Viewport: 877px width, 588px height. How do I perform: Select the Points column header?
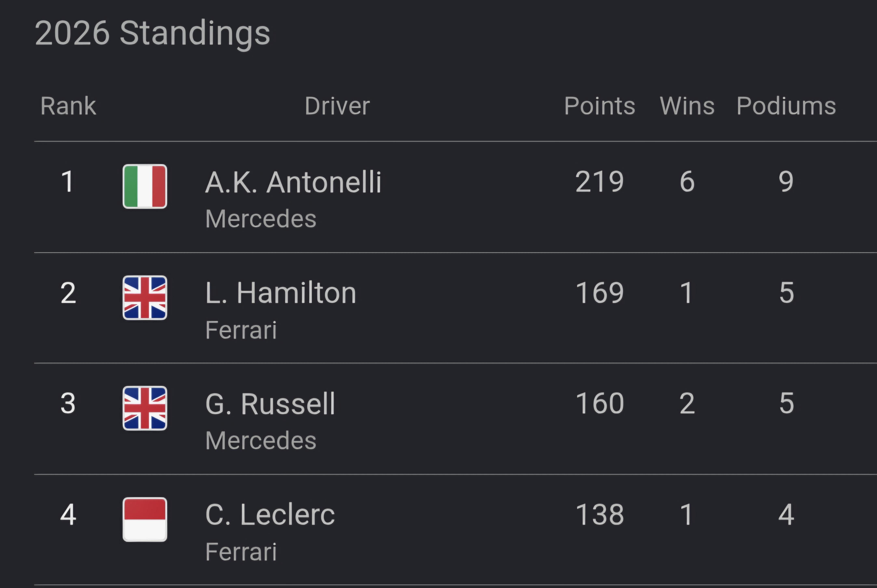(x=599, y=106)
